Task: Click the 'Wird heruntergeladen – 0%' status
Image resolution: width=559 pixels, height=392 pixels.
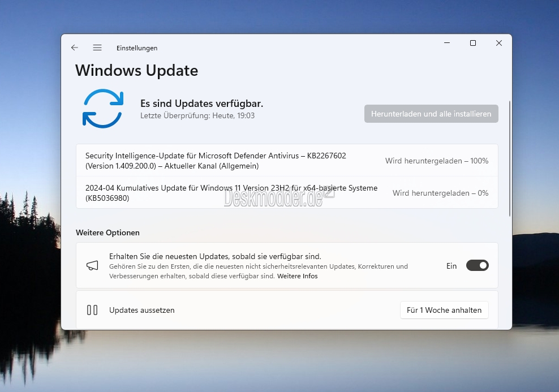Action: pos(440,193)
